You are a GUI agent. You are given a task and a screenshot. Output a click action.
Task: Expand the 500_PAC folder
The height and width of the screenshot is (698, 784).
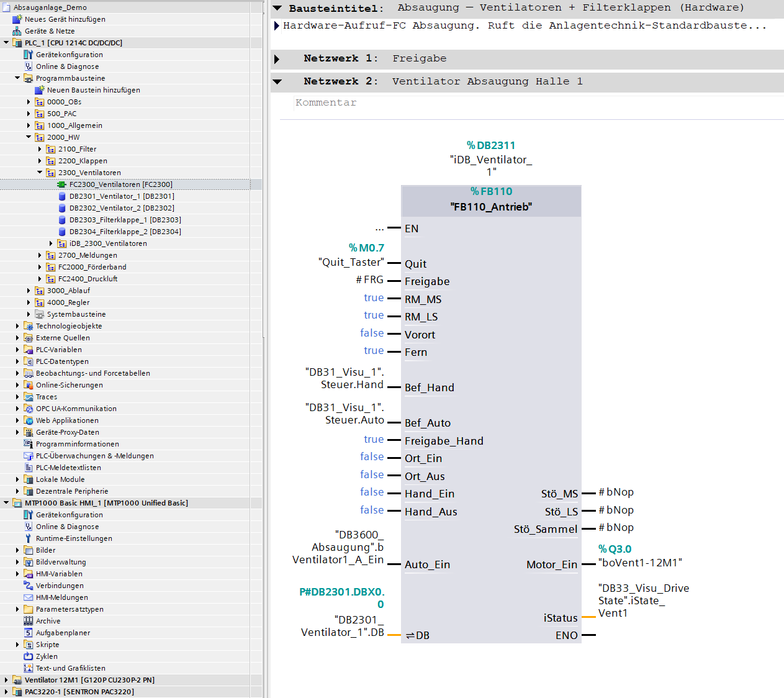click(x=29, y=114)
